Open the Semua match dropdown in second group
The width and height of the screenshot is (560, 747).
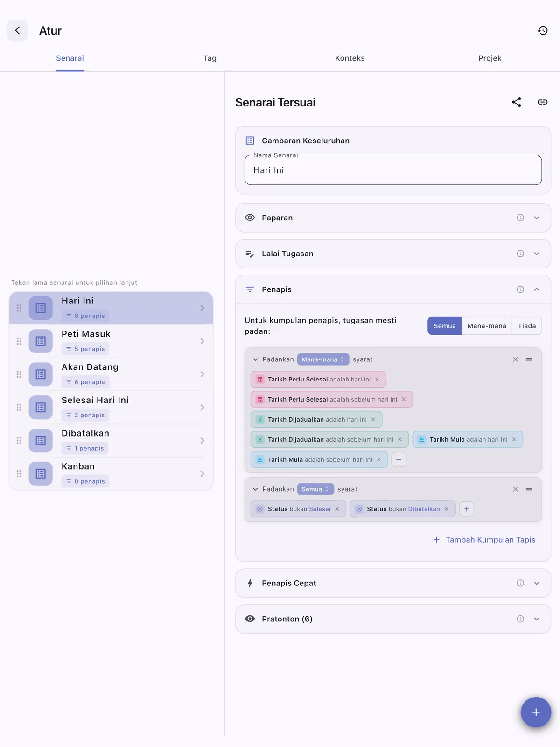click(x=315, y=489)
